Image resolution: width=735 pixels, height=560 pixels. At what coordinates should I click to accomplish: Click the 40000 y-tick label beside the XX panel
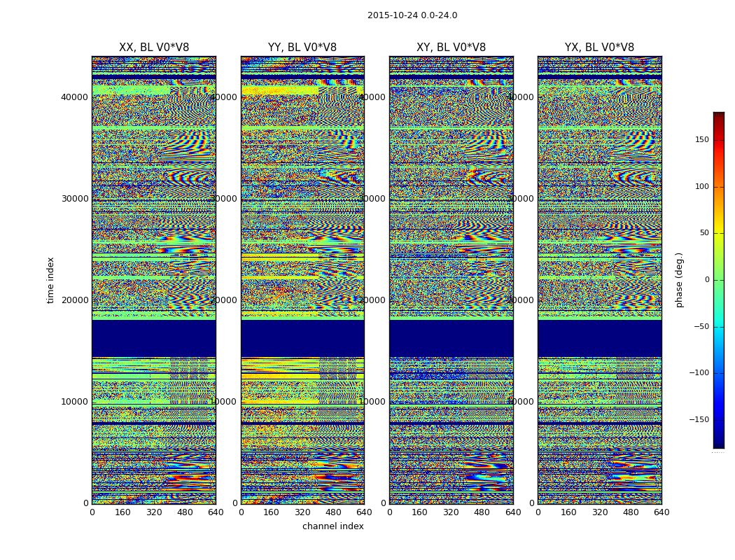74,97
